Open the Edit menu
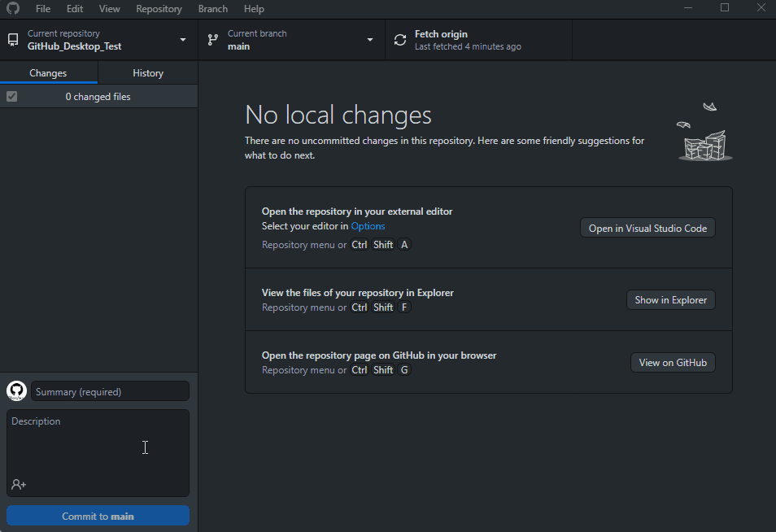 click(x=75, y=9)
